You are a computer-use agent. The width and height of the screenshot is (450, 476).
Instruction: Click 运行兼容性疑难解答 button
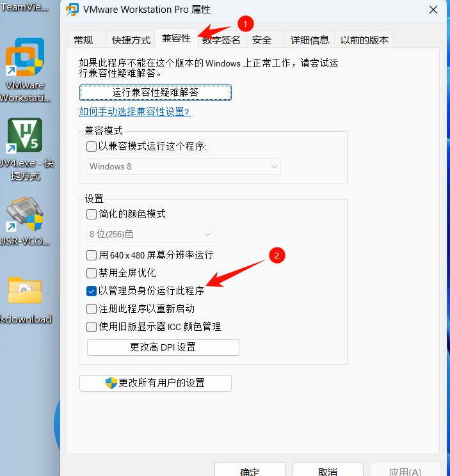point(155,93)
